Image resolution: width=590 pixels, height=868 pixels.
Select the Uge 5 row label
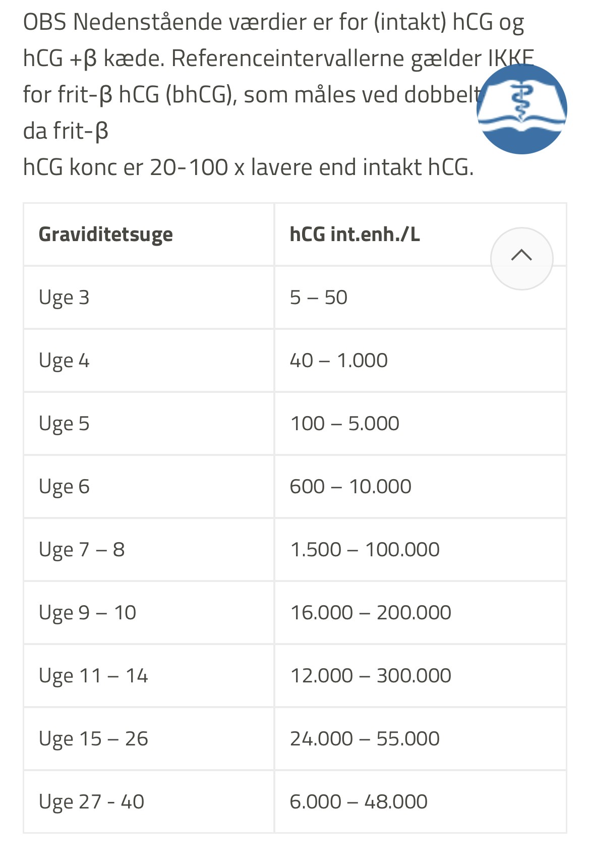pyautogui.click(x=64, y=424)
